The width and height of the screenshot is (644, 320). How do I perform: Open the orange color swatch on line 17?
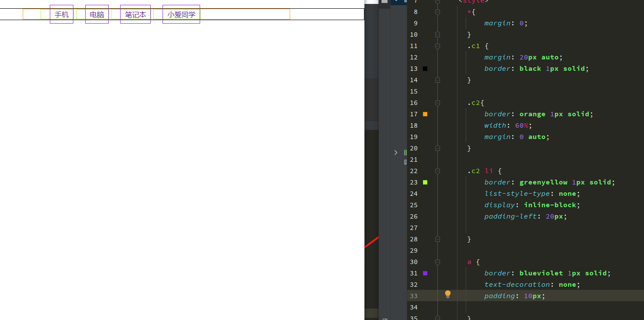tap(425, 114)
